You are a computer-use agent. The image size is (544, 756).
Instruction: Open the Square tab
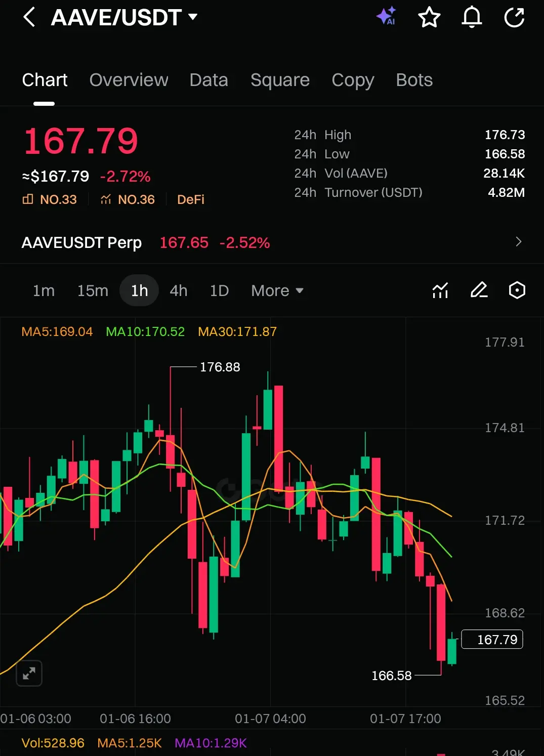click(x=280, y=80)
